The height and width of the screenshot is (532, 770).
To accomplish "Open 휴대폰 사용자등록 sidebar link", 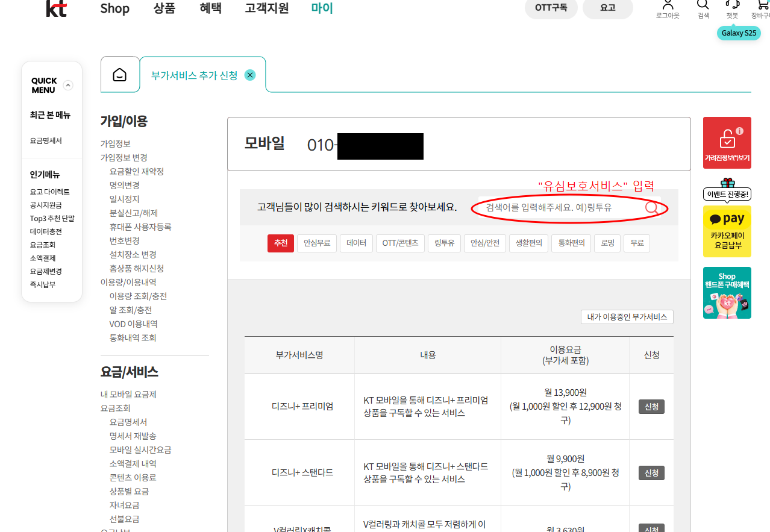I will click(x=140, y=227).
